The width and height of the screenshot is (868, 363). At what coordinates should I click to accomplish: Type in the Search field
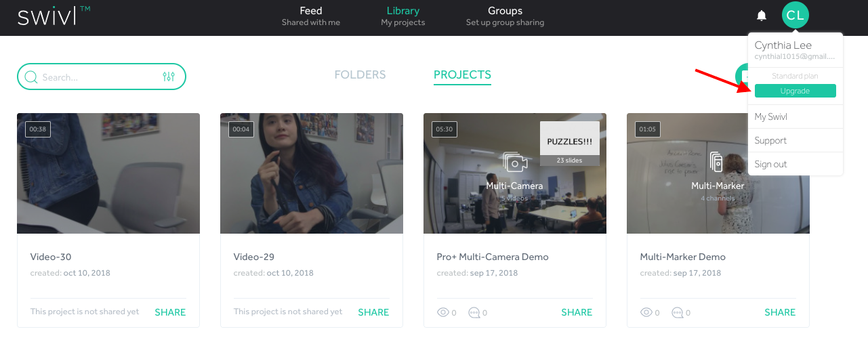[x=95, y=77]
